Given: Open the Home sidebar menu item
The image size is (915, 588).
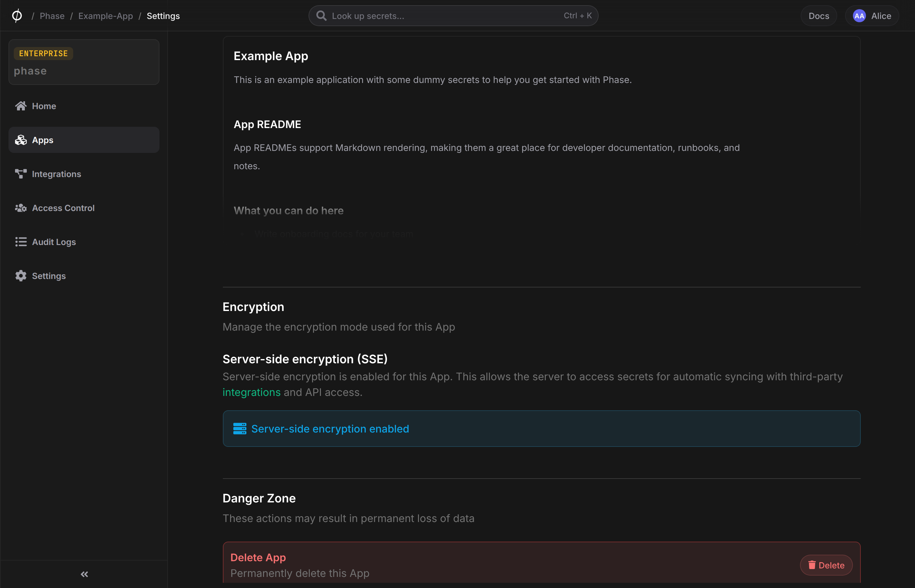Looking at the screenshot, I should pyautogui.click(x=84, y=106).
